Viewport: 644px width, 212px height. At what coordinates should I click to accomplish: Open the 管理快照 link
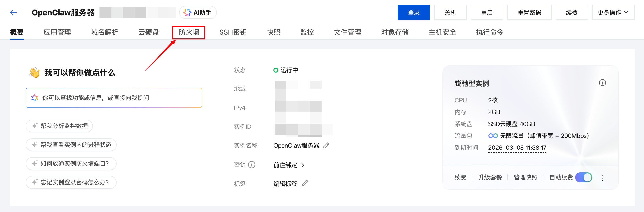pyautogui.click(x=525, y=177)
